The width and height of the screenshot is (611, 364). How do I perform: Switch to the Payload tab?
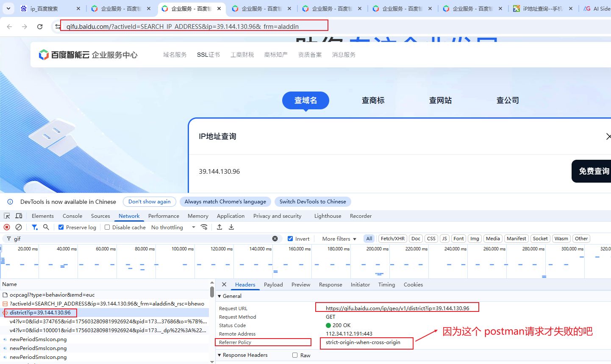pyautogui.click(x=273, y=284)
